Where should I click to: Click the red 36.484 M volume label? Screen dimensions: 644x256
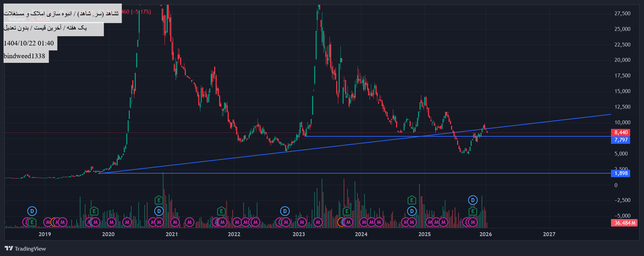point(624,223)
